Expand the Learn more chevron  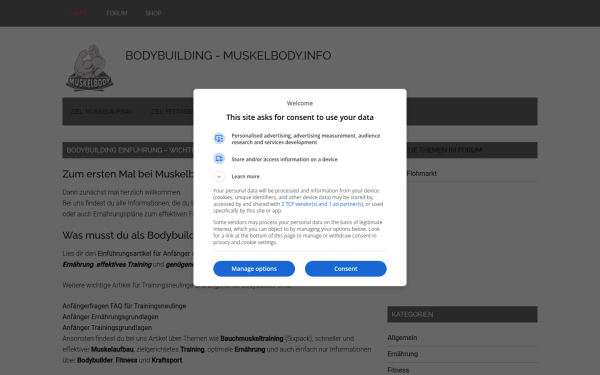tap(219, 176)
